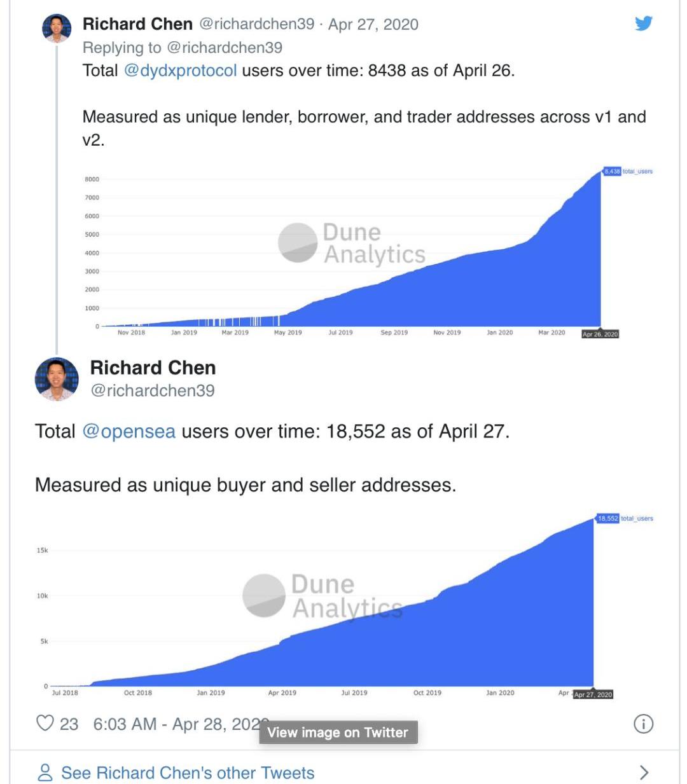
Task: Click Richard Chen's small avatar at top
Action: [x=57, y=28]
